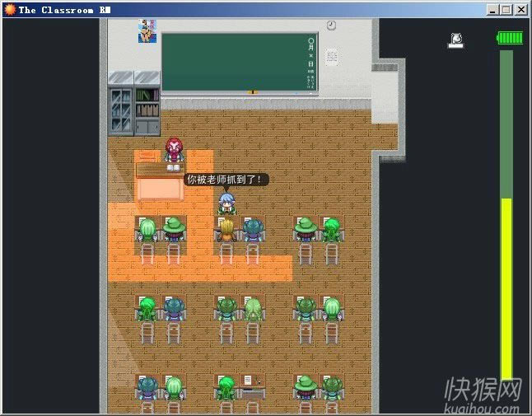This screenshot has height=416, width=532.
Task: Click the mouse icon beside battery
Action: coord(455,39)
